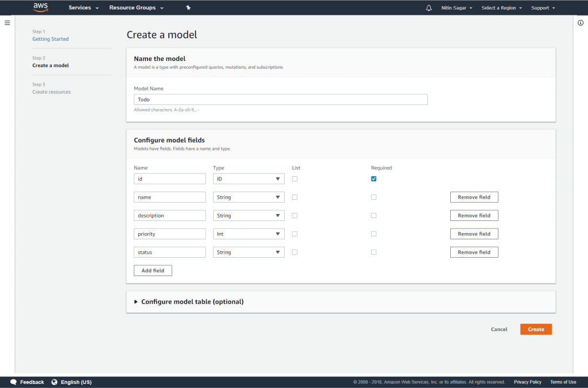588x388 pixels.
Task: Check Required for the priority field
Action: 374,234
